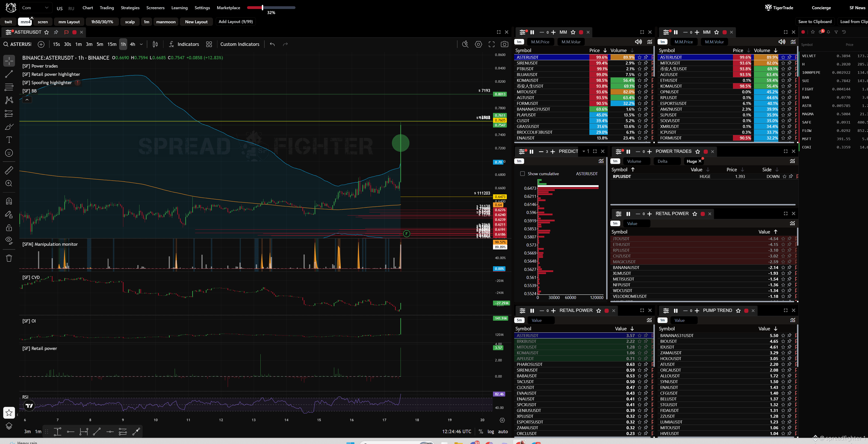The height and width of the screenshot is (444, 868).
Task: Open the quick search lightbulb icon
Action: click(465, 44)
